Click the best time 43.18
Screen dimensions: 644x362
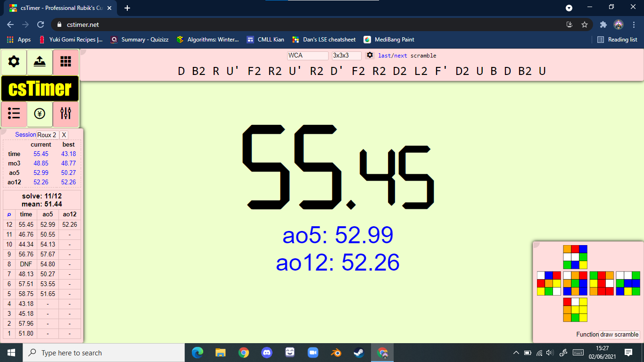click(x=68, y=154)
